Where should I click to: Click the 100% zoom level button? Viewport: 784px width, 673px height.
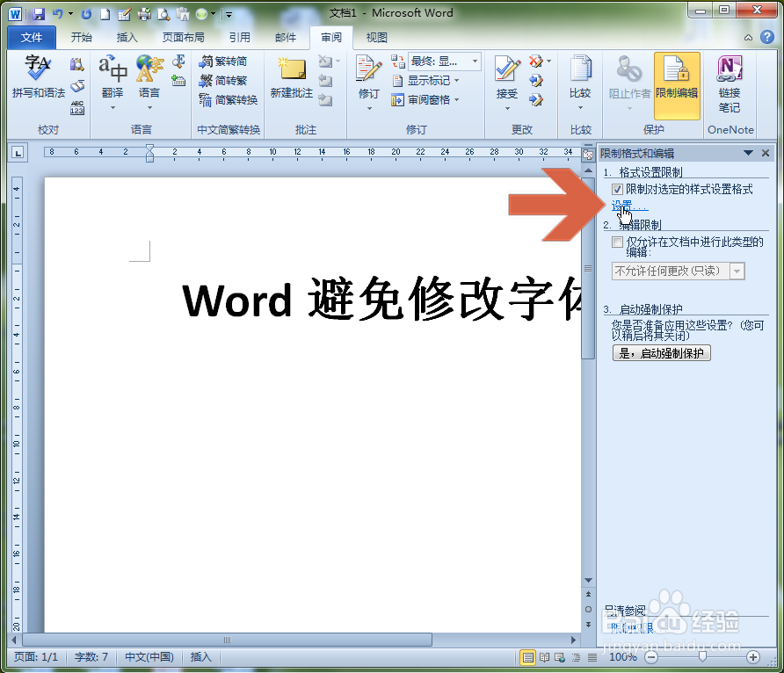point(622,657)
